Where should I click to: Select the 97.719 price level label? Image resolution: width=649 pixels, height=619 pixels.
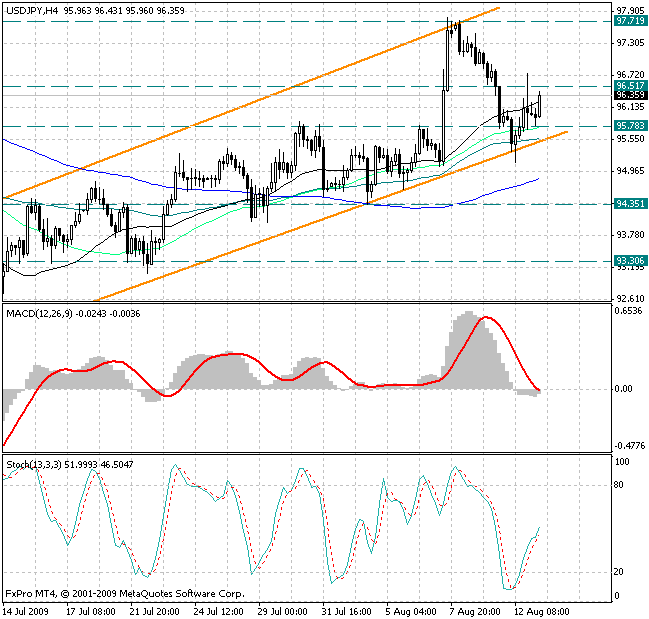point(630,21)
